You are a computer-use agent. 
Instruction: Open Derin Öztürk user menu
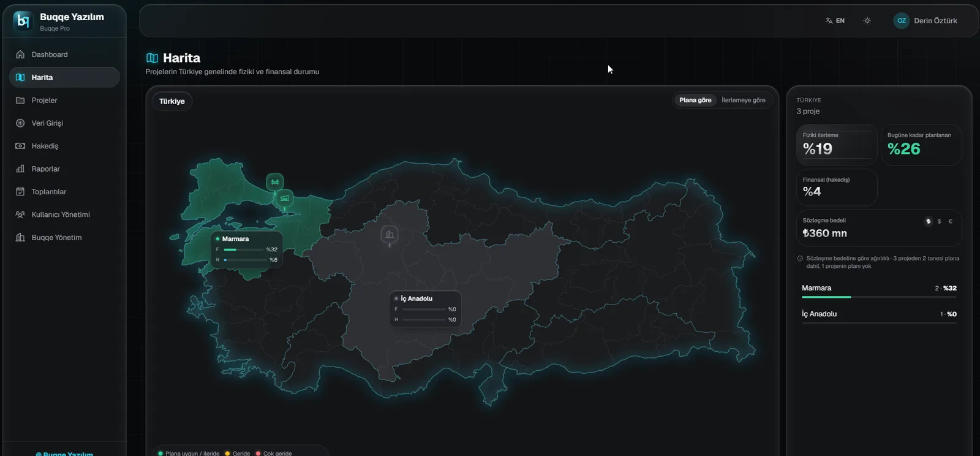click(x=925, y=21)
